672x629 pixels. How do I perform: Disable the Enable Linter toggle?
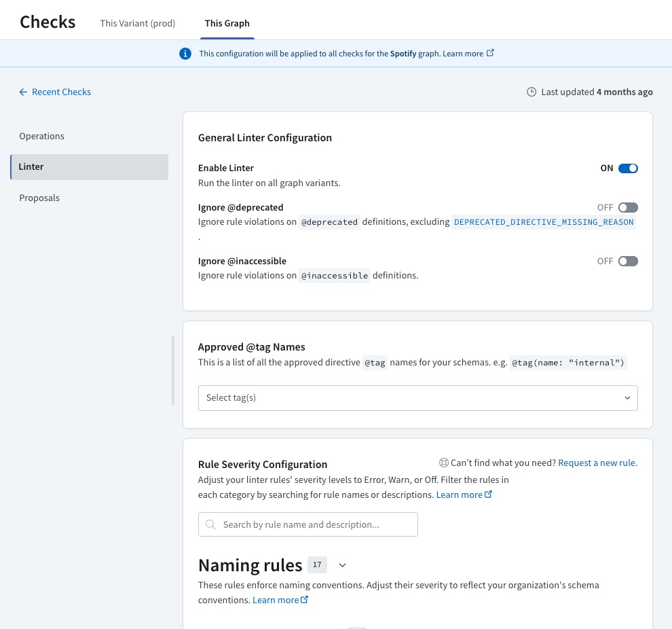coord(628,168)
